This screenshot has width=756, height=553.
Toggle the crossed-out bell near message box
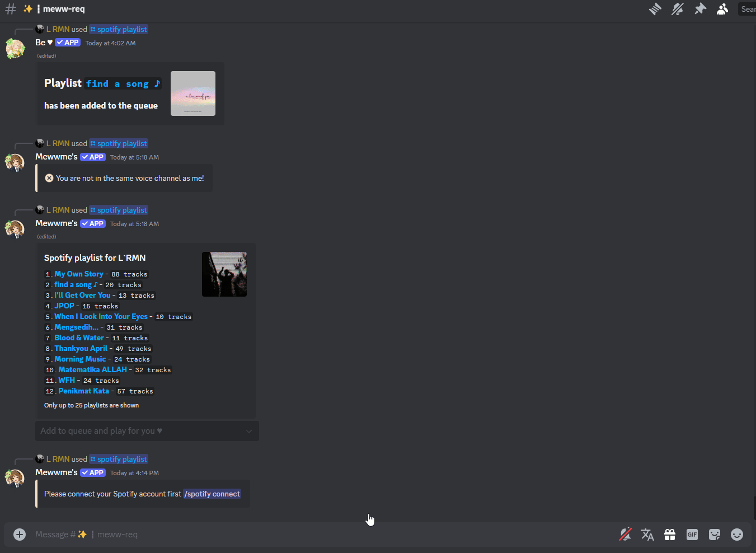625,534
